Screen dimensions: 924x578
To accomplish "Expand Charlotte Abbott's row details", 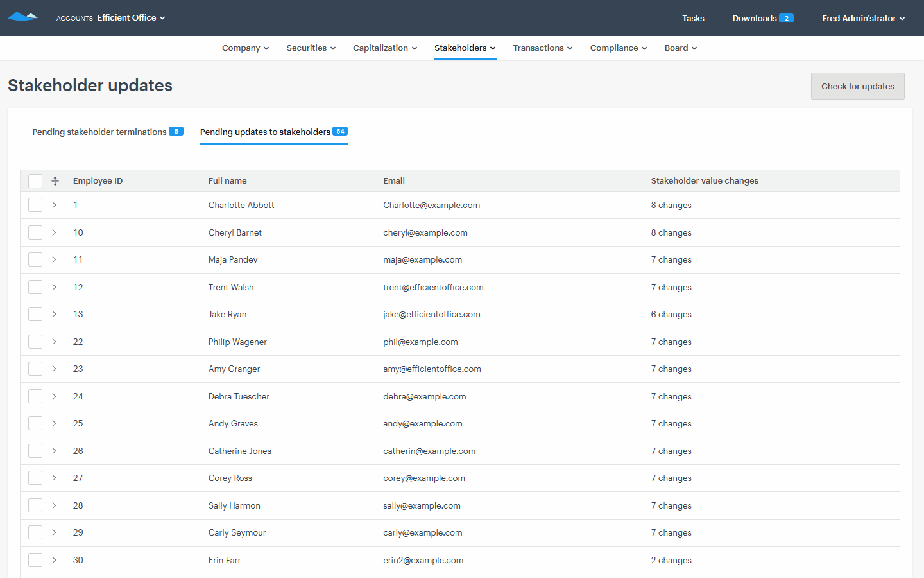I will click(x=54, y=205).
